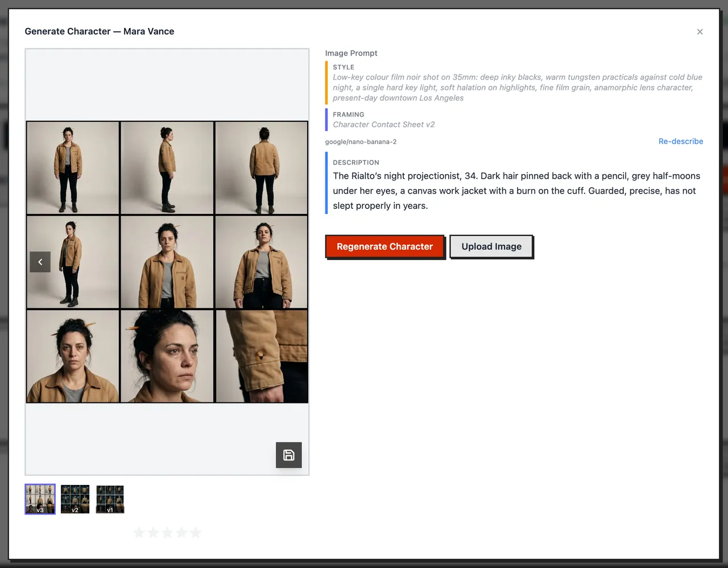The image size is (728, 568).
Task: Click the google/nano-banana-2 model label
Action: tap(361, 142)
